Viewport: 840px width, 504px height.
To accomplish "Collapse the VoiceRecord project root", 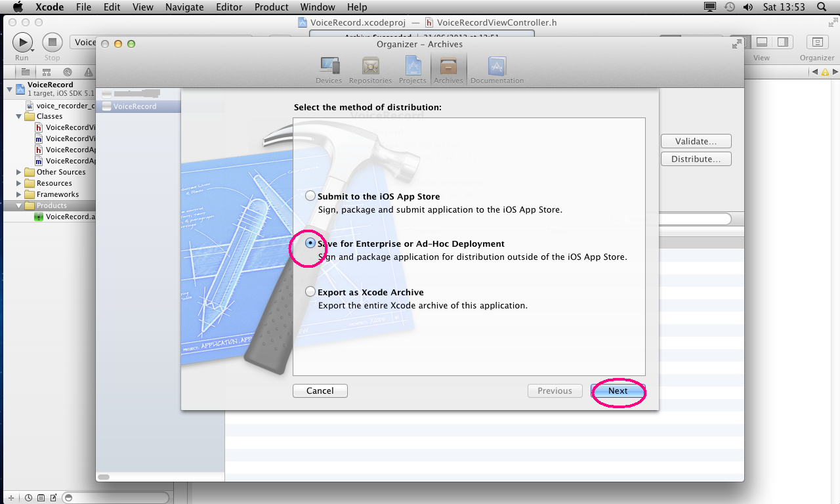I will (9, 89).
